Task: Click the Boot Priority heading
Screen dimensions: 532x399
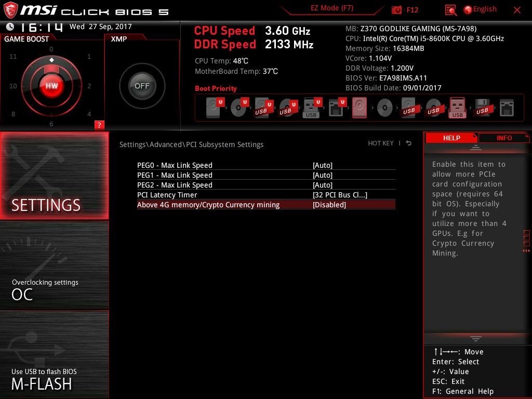Action: [216, 88]
